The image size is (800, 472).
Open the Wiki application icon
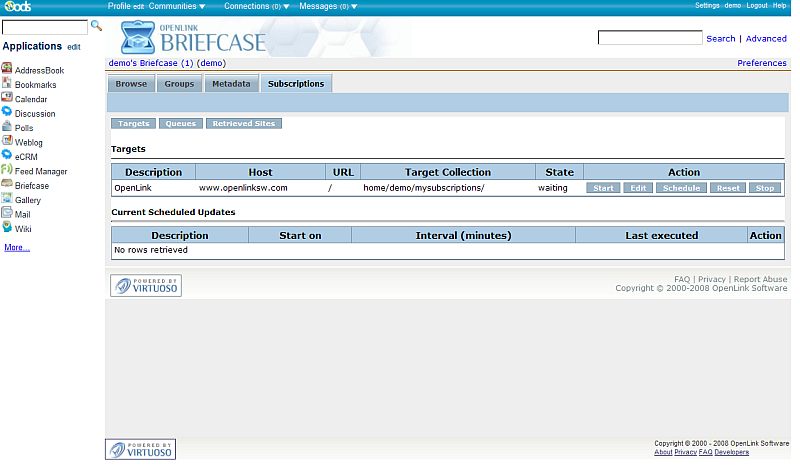[7, 228]
